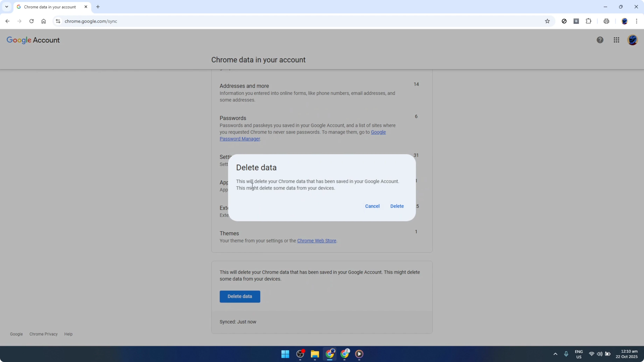The width and height of the screenshot is (644, 362).
Task: Cancel the Delete data dialog
Action: (x=372, y=206)
